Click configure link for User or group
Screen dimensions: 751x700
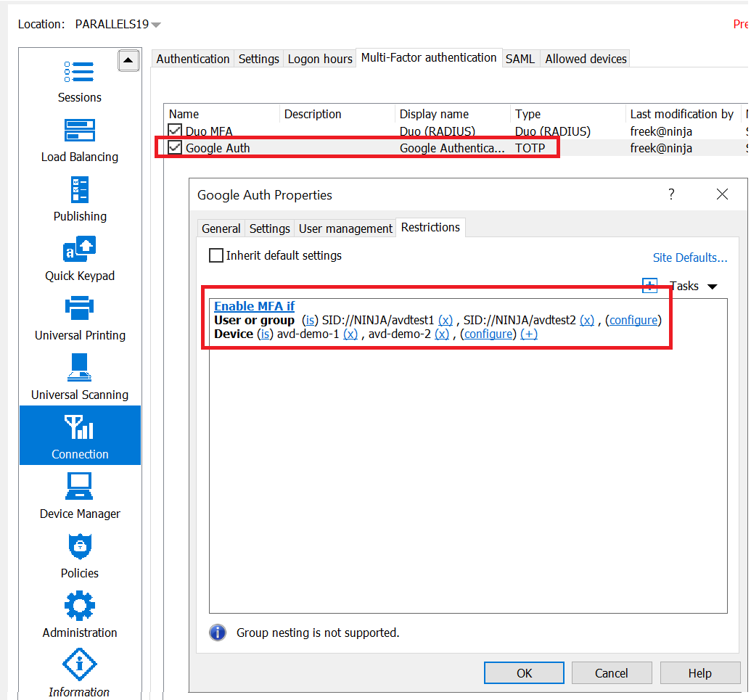[633, 320]
